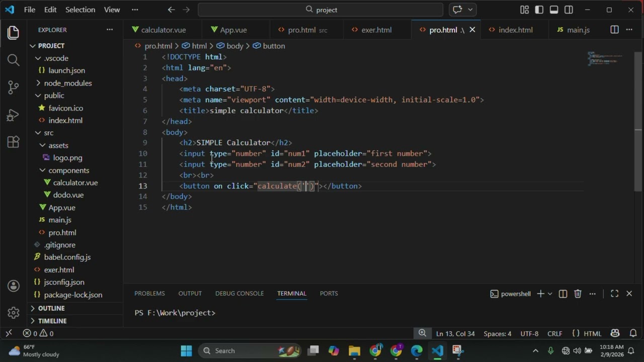
Task: Switch to the calculator.vue tab
Action: tap(163, 30)
